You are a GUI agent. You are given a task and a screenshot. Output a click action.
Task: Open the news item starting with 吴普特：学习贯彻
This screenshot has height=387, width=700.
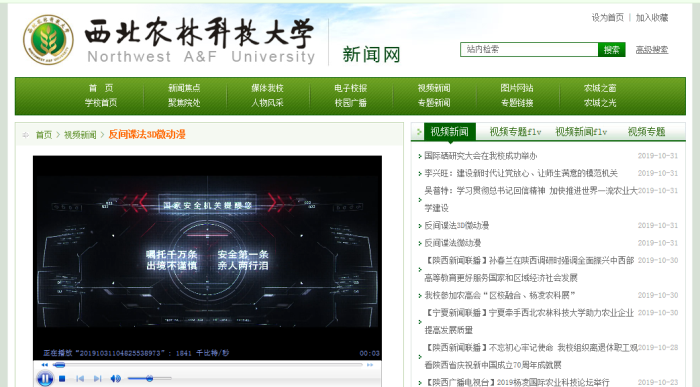pos(531,199)
